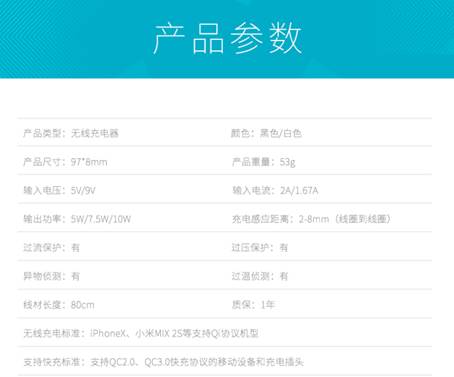Select the 线材长度 80cm entry

(x=59, y=305)
